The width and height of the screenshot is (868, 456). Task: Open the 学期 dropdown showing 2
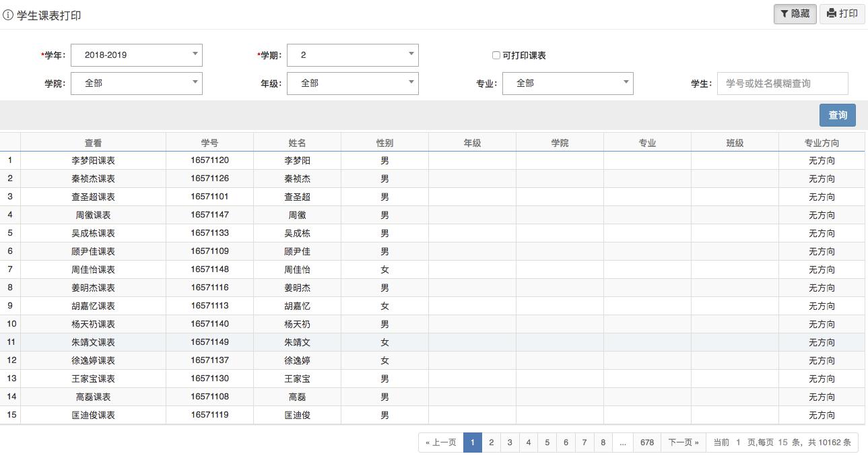352,55
